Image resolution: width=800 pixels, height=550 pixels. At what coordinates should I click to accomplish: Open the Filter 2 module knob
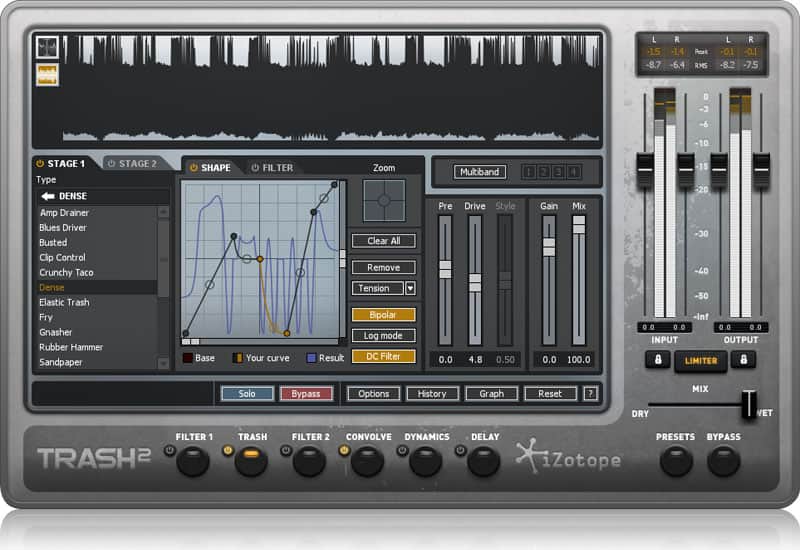[x=309, y=461]
